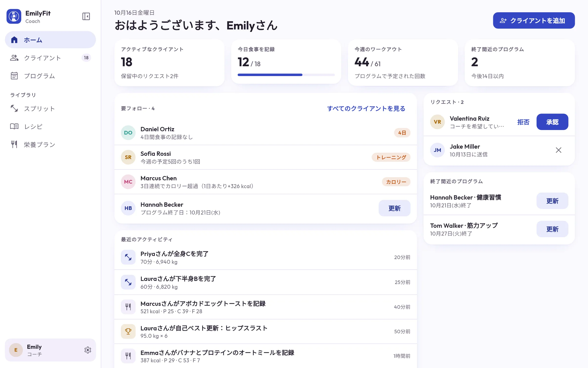Click クライアントを追加 button
The height and width of the screenshot is (368, 588).
534,20
